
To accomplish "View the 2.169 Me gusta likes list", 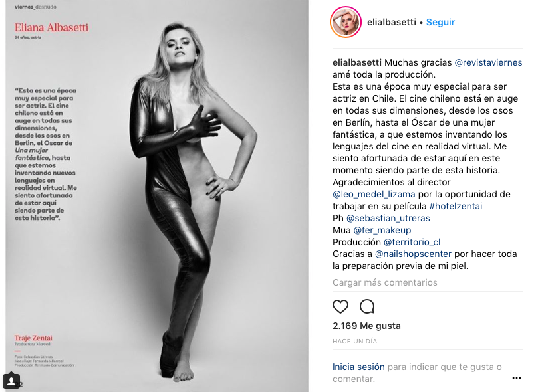I will (366, 326).
